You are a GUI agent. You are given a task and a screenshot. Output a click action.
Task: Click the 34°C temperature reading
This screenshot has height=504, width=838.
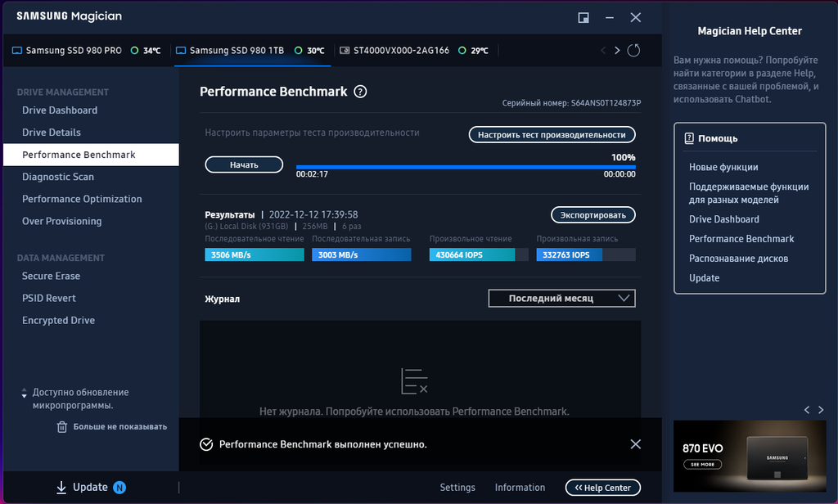pos(151,51)
